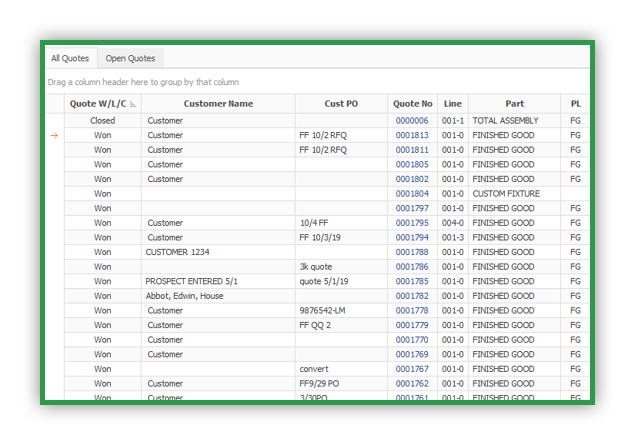Image resolution: width=635 pixels, height=445 pixels.
Task: Click the PROSPECT ENTERED 5/1 cell
Action: [192, 282]
